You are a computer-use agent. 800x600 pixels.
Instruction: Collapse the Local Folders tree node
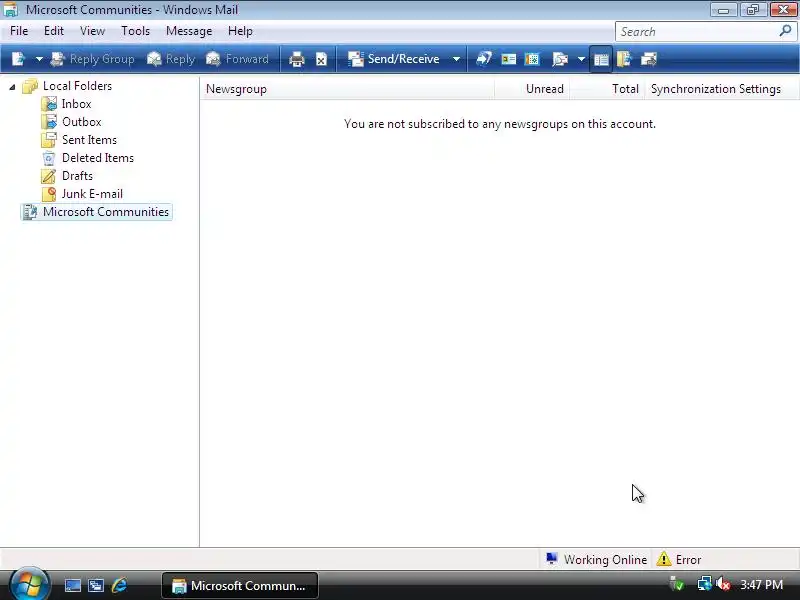pos(12,87)
